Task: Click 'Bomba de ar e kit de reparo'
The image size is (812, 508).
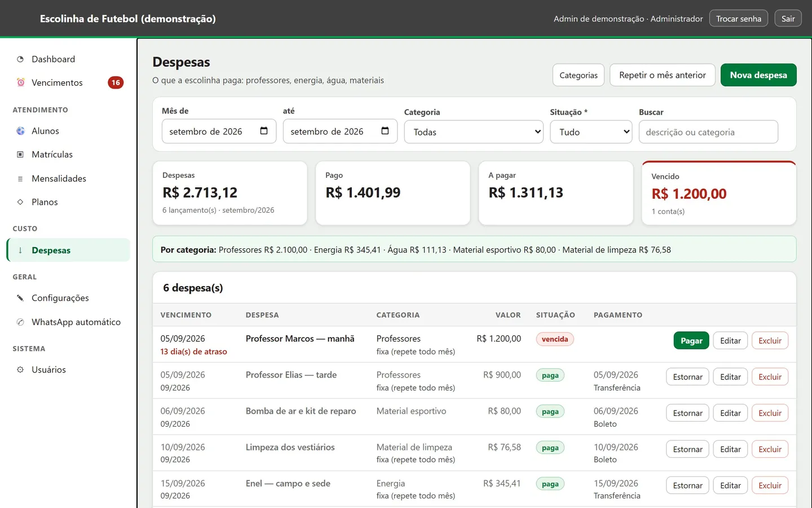Action: 301,411
